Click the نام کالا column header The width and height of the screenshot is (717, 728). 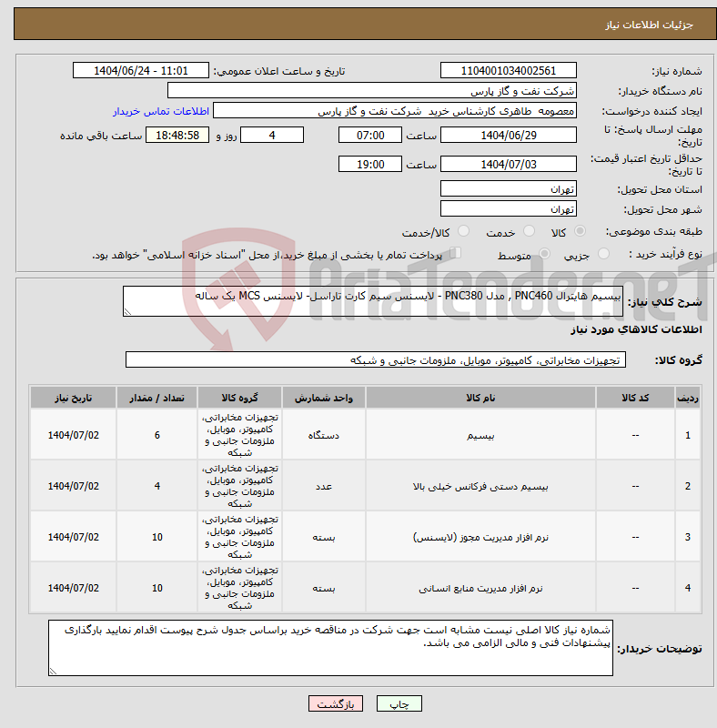pyautogui.click(x=480, y=398)
